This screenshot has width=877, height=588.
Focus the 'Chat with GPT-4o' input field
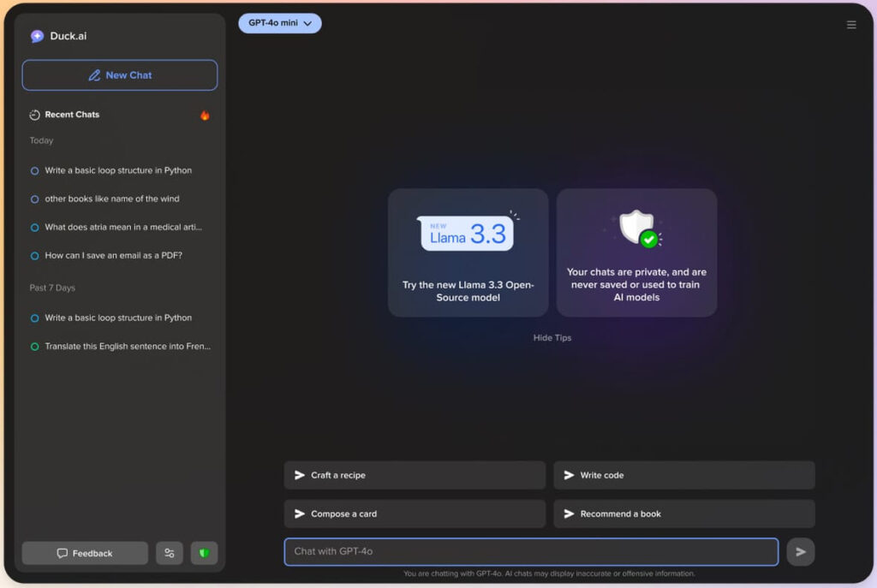(531, 552)
